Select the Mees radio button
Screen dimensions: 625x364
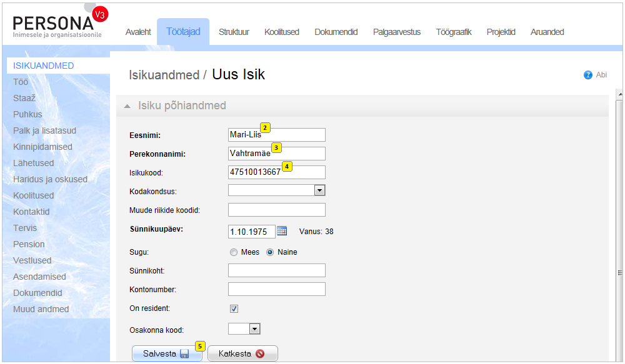point(234,252)
